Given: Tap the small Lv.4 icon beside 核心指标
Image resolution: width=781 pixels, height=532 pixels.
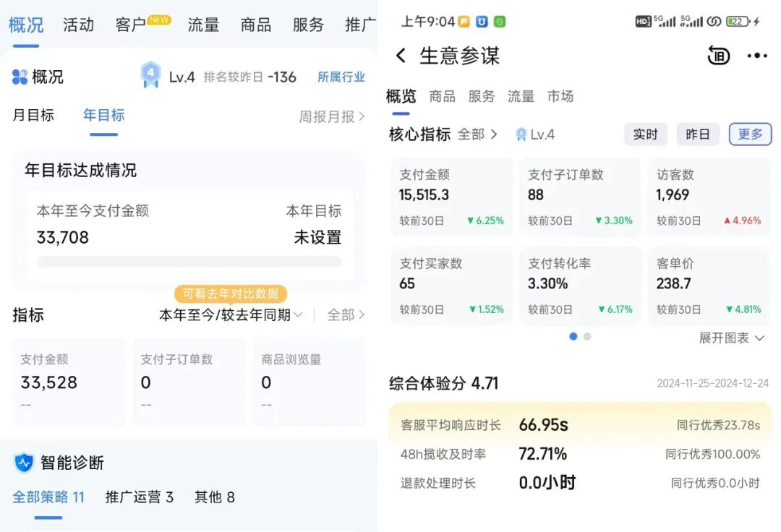Looking at the screenshot, I should [x=521, y=134].
